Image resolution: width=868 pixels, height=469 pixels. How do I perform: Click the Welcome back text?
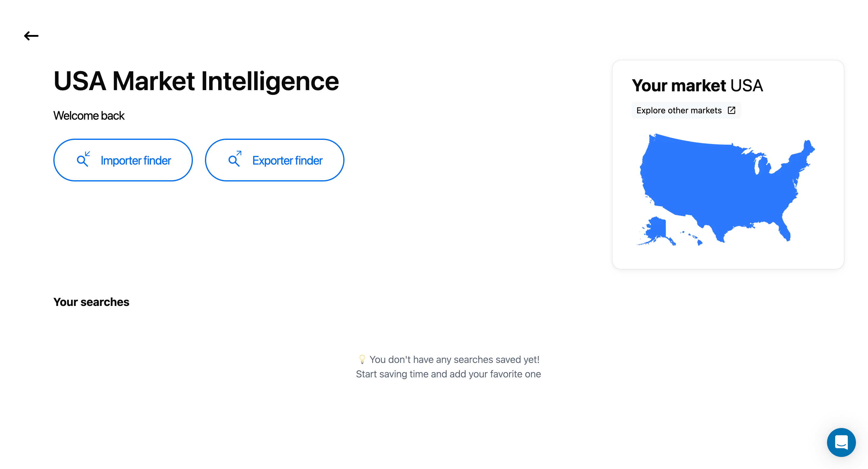click(x=89, y=115)
